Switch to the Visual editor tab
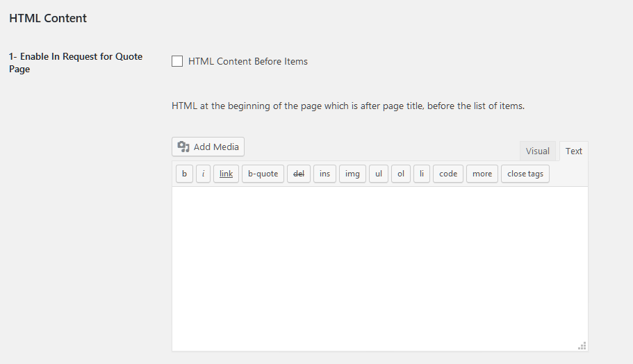Screen dimensions: 633x364 point(537,151)
